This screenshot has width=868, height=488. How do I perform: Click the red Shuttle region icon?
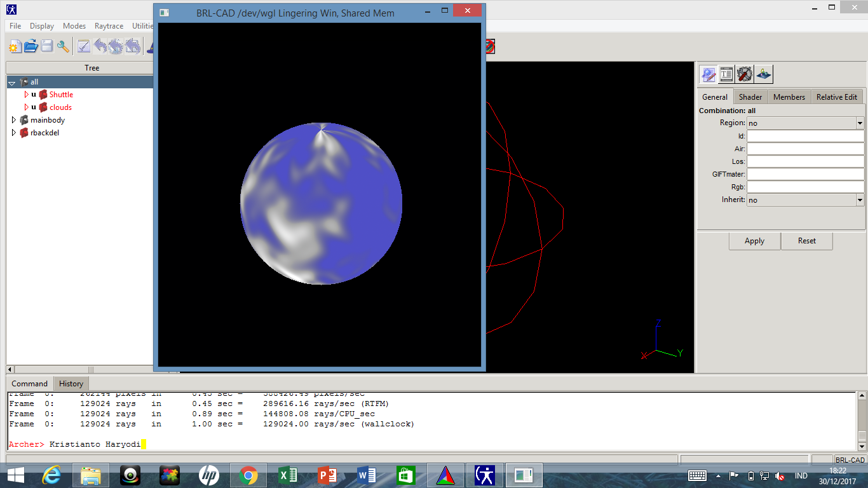coord(43,95)
